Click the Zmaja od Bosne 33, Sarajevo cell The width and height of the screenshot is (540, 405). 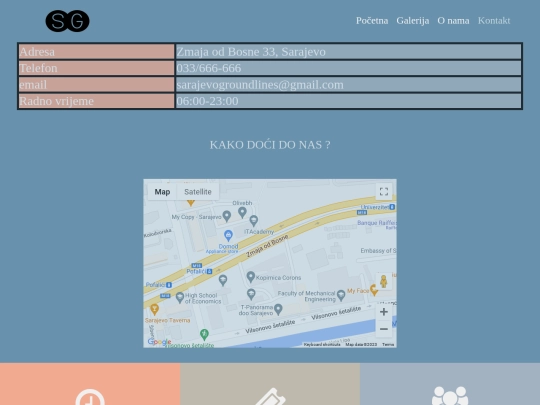pos(348,52)
